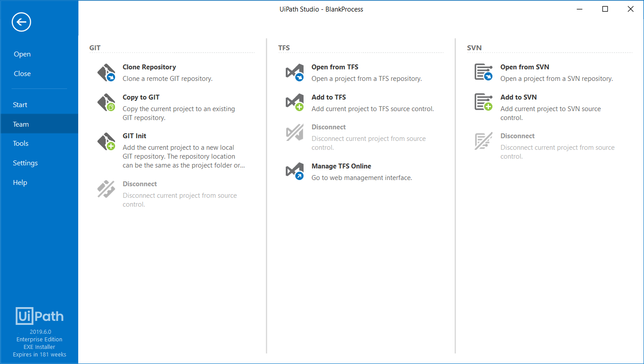Screen dimensions: 644x364
Task: Open the Manage TFS Online title
Action: (x=341, y=166)
